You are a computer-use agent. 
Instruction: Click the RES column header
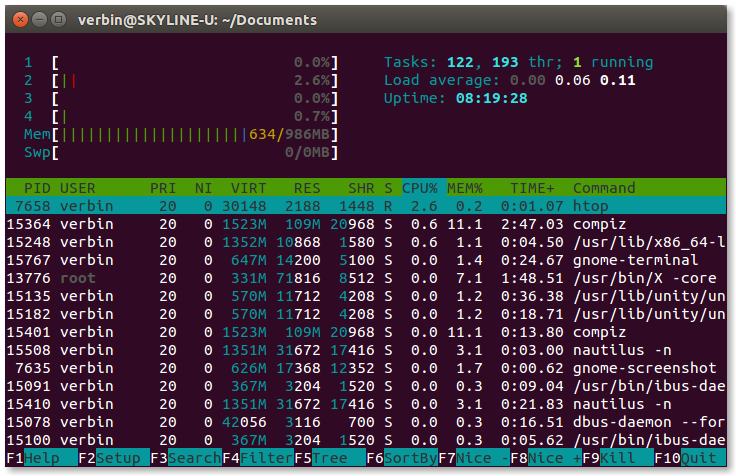(x=307, y=188)
